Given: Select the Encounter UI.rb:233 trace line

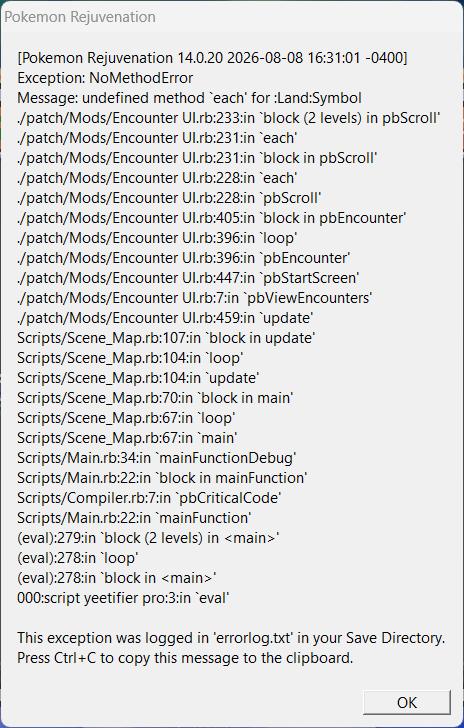Looking at the screenshot, I should point(229,118).
